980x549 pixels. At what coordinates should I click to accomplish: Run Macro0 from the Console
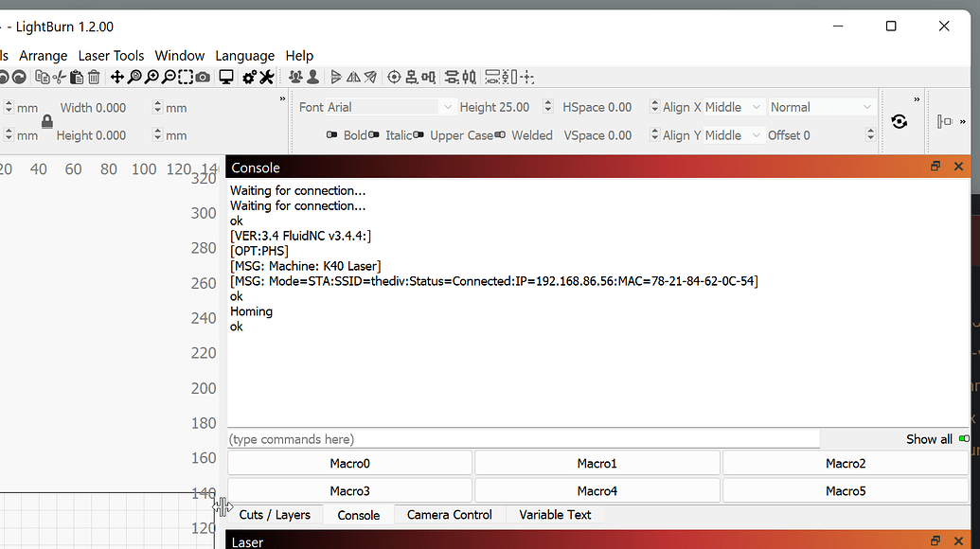click(x=349, y=462)
